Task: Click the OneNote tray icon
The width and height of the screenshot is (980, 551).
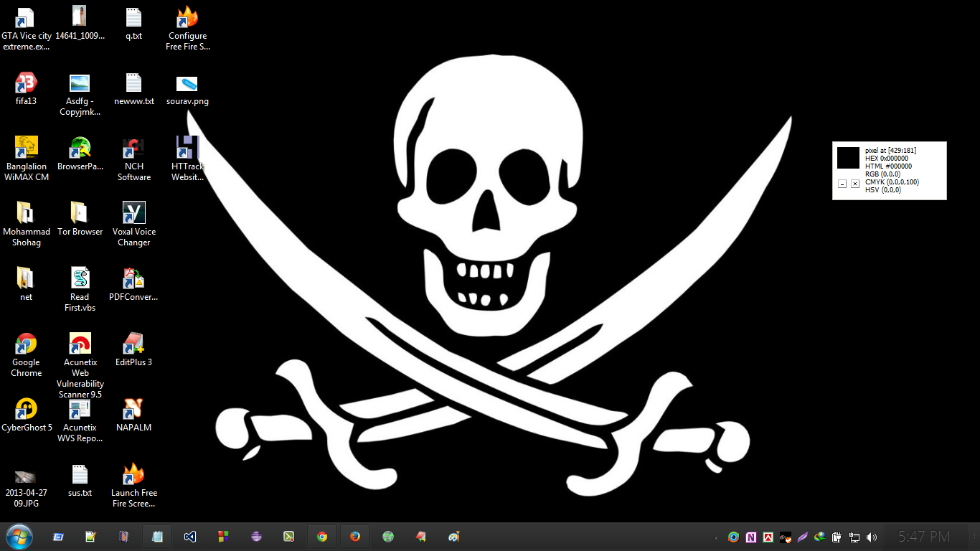Action: pos(751,537)
